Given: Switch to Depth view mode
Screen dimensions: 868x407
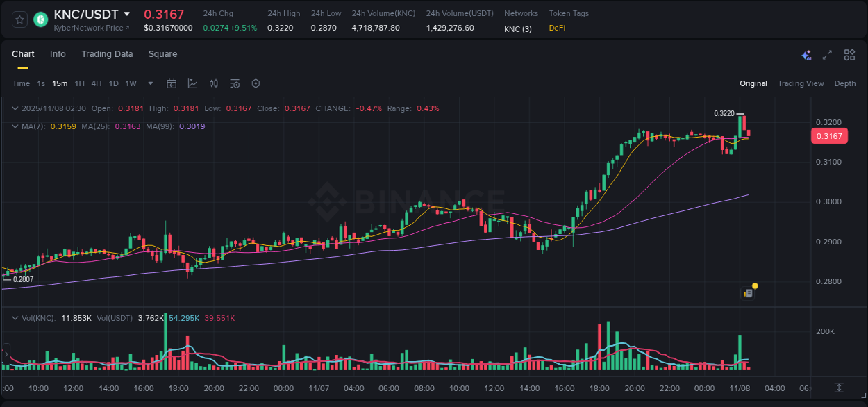Looking at the screenshot, I should (x=844, y=83).
